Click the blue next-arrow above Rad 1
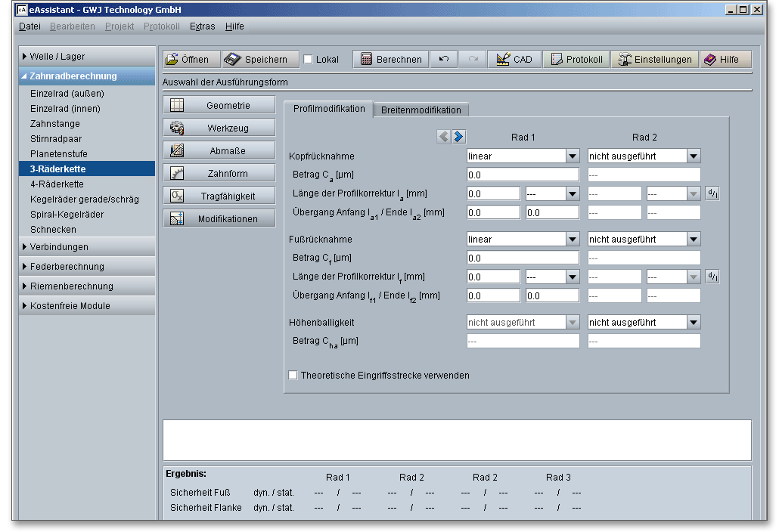 pos(458,137)
